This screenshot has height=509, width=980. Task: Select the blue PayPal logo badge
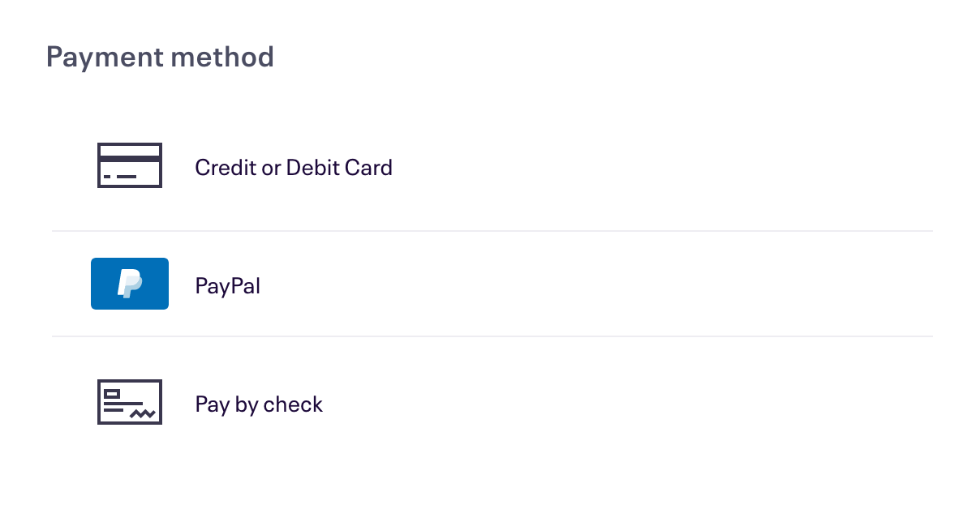click(130, 284)
